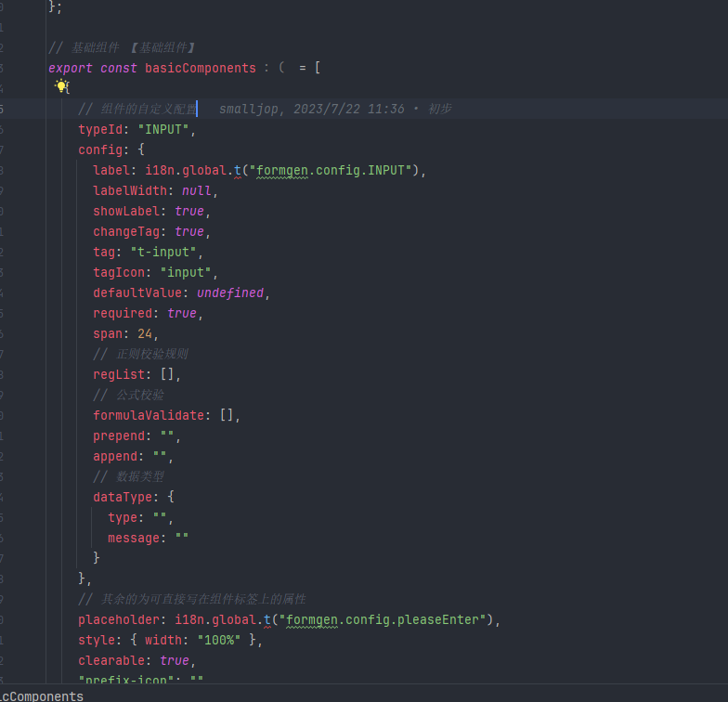The width and height of the screenshot is (728, 702).
Task: Click the comment line 其余的为可直接写在组件标签上的属性
Action: point(191,599)
